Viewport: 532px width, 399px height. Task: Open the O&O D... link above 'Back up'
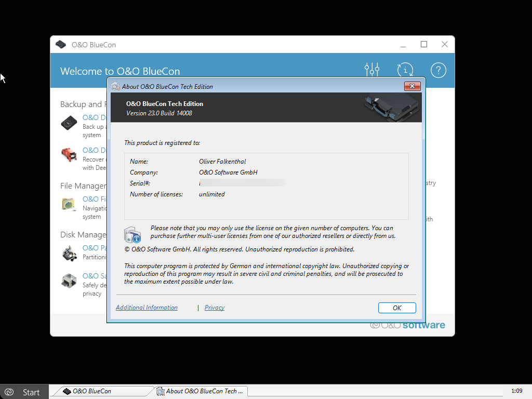[94, 117]
